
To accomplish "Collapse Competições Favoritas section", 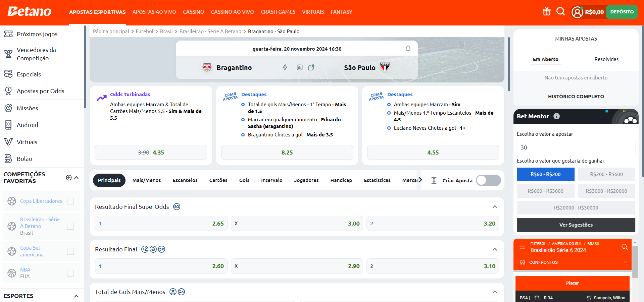I will click(77, 178).
